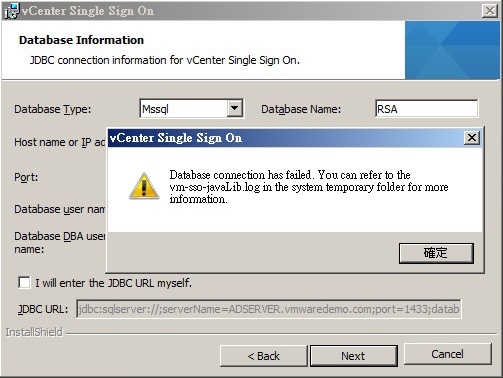
Task: Click the 確定 confirm button
Action: 436,253
